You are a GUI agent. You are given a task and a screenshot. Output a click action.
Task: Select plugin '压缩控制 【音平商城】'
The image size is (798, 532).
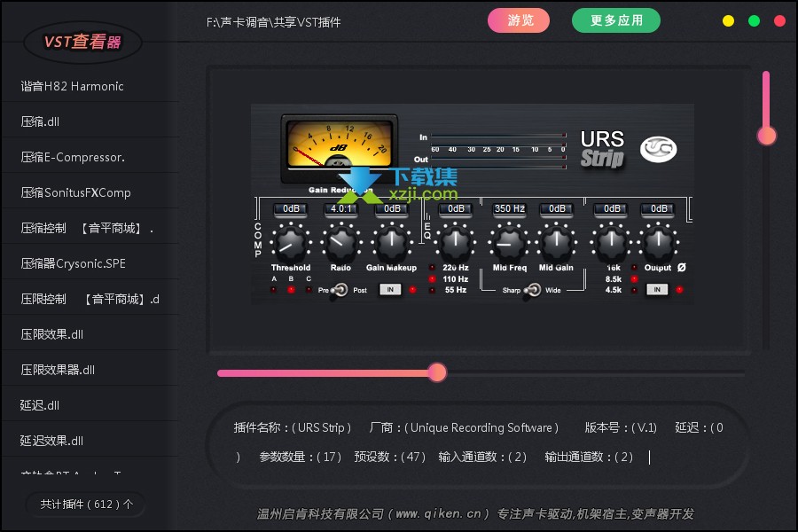(x=90, y=228)
